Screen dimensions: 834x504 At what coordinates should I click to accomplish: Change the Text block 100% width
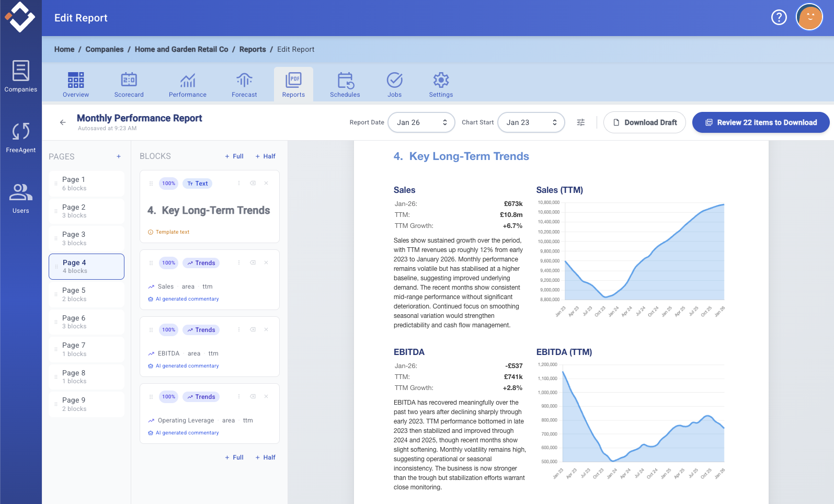(x=168, y=184)
